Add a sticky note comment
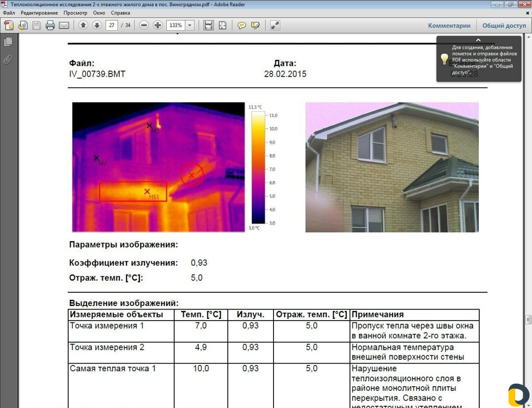Screen dimensions: 532x408 (x=242, y=25)
